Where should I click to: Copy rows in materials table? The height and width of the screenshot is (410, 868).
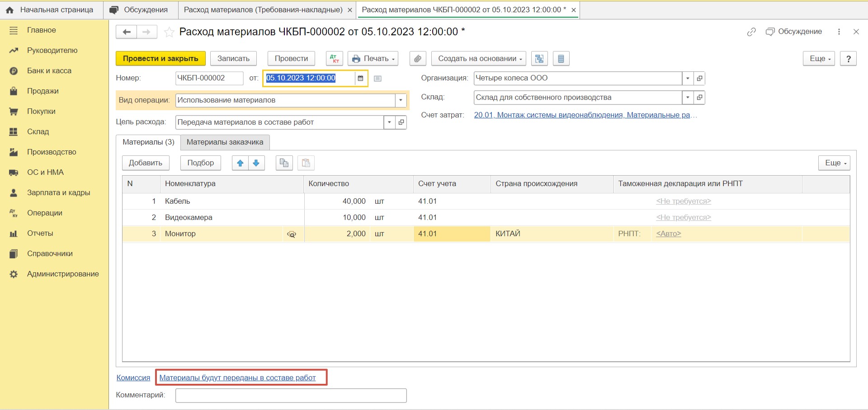pyautogui.click(x=284, y=163)
